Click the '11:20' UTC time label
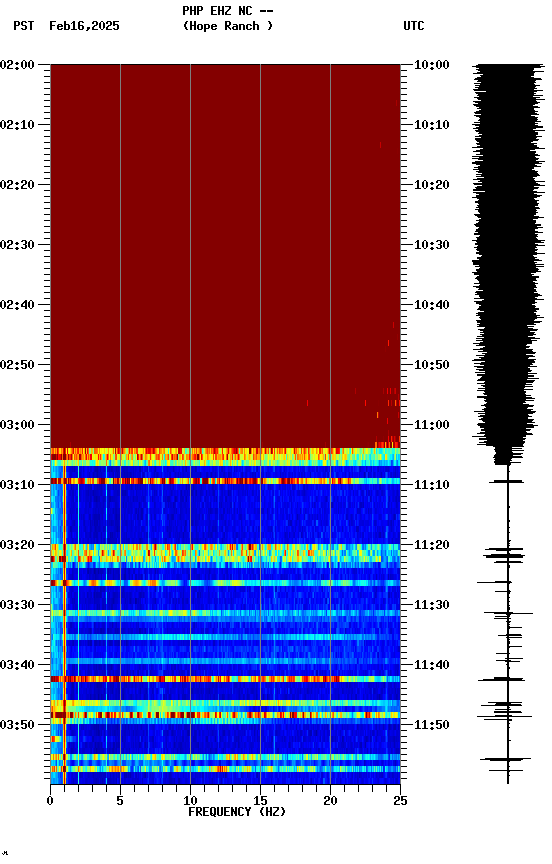Screen dimensions: 552x864 click(x=432, y=545)
